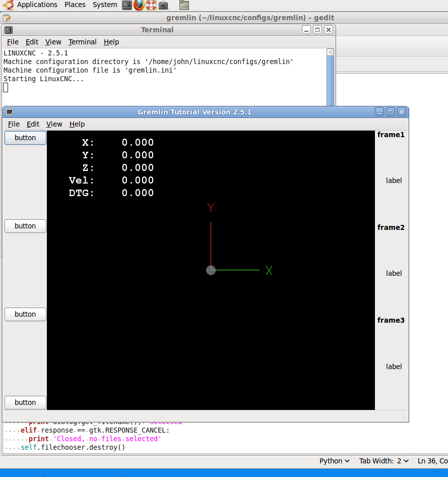Click the Gremlin window resize grip
The image size is (448, 477).
click(404, 417)
